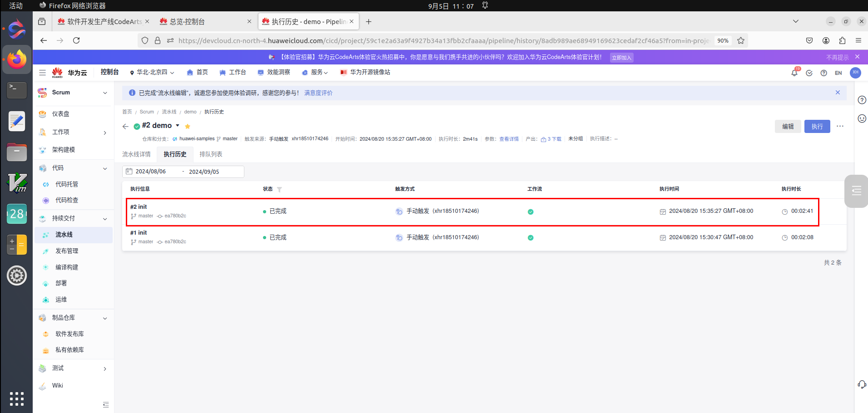Expand the 工作项 sidebar section
Viewport: 868px width, 413px height.
(105, 133)
